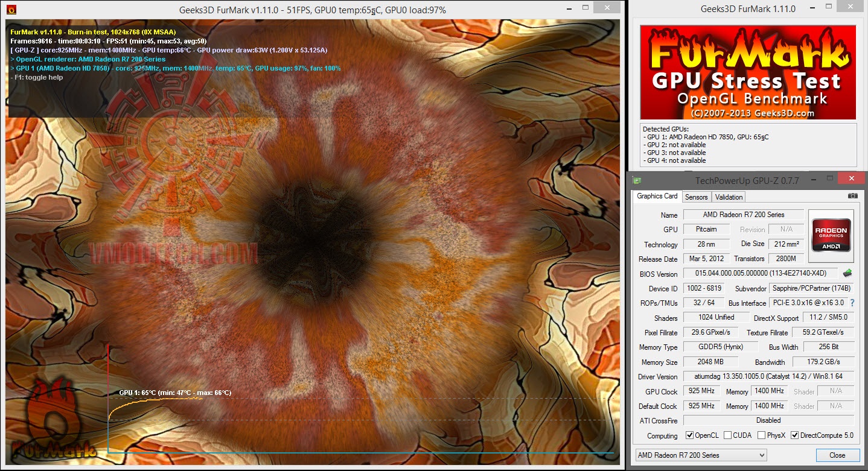868x471 pixels.
Task: Open the AMD Radeon R7 200 Series dropdown
Action: click(701, 455)
